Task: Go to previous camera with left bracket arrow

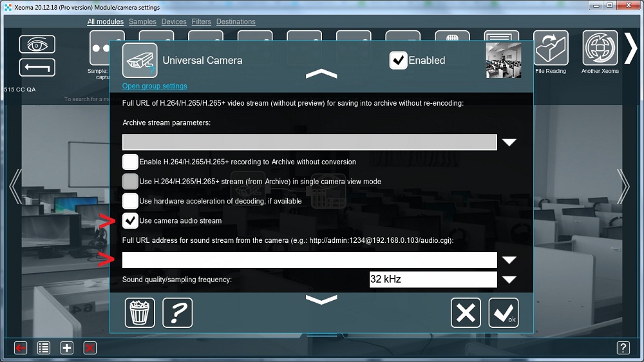Action: click(15, 186)
